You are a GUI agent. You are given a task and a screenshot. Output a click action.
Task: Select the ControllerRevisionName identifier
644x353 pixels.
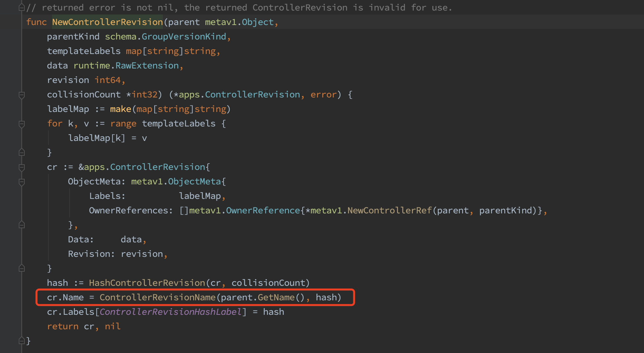158,297
